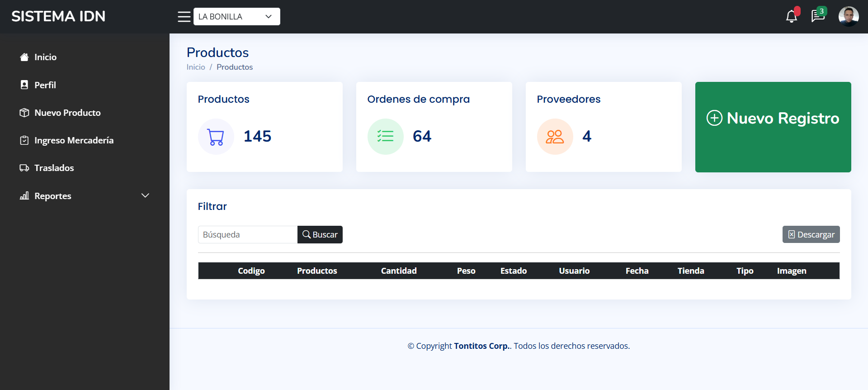868x390 pixels.
Task: Open Ingreso Mercadería page
Action: [x=74, y=140]
